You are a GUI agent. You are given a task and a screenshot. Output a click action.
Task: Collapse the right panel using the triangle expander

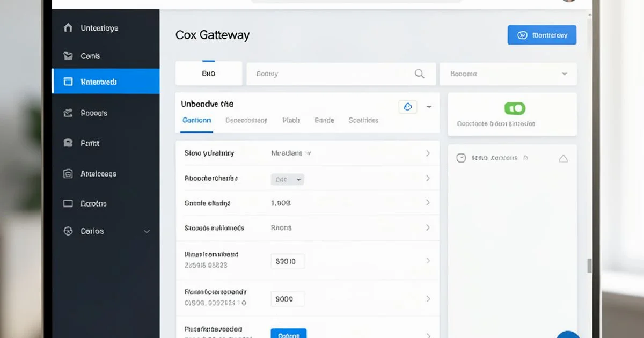click(562, 158)
